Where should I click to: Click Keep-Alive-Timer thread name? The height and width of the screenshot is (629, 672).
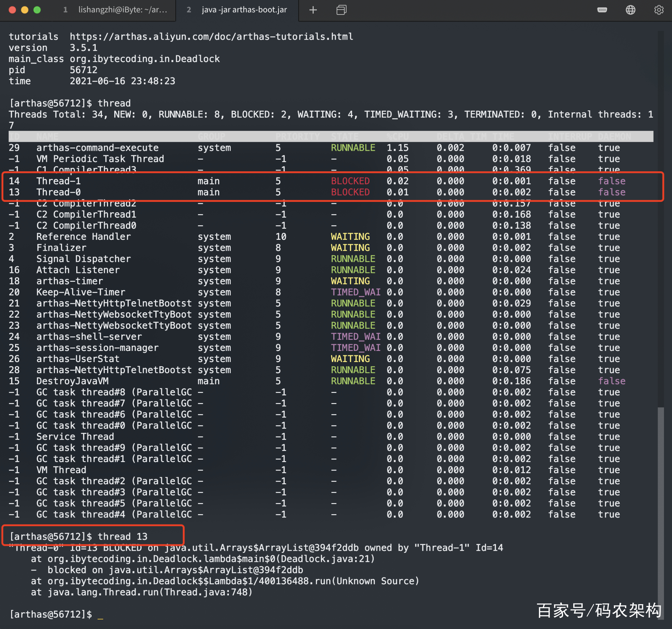(81, 292)
